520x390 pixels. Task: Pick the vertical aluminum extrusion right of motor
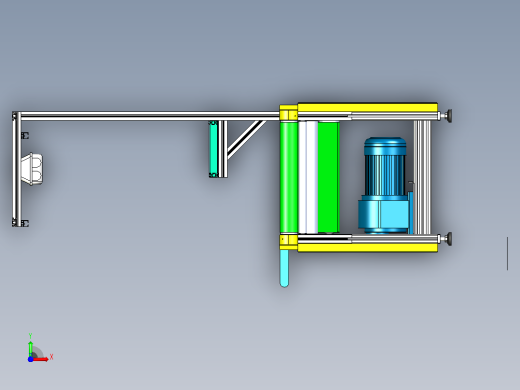pyautogui.click(x=422, y=177)
